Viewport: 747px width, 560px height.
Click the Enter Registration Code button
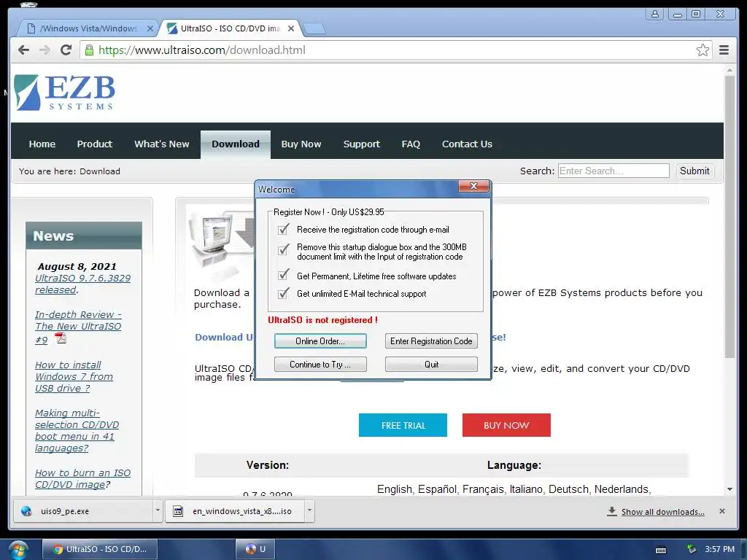pyautogui.click(x=431, y=341)
